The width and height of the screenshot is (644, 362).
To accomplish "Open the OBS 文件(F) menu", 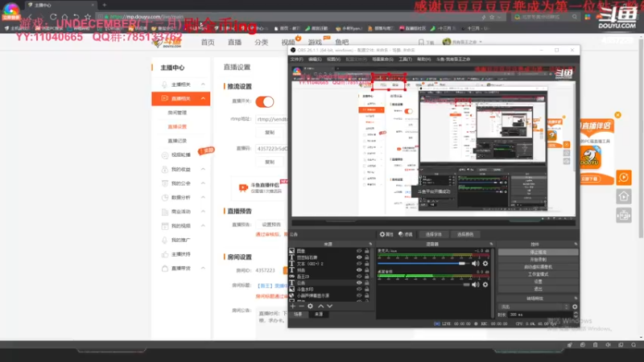I will (x=296, y=60).
